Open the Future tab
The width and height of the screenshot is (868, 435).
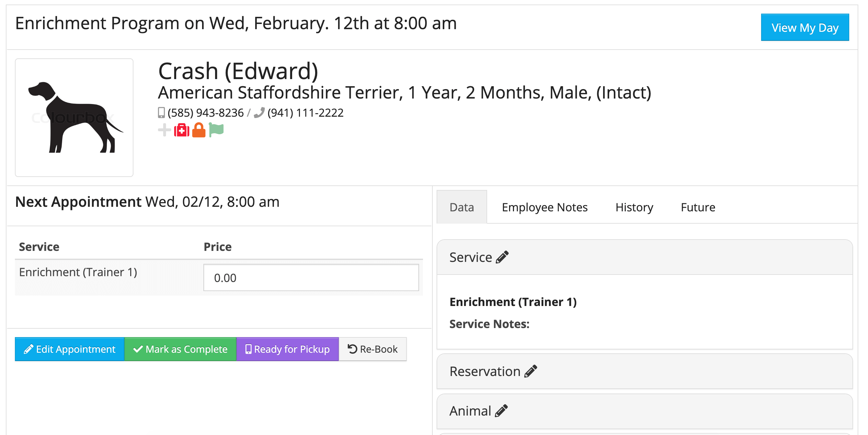click(x=698, y=207)
